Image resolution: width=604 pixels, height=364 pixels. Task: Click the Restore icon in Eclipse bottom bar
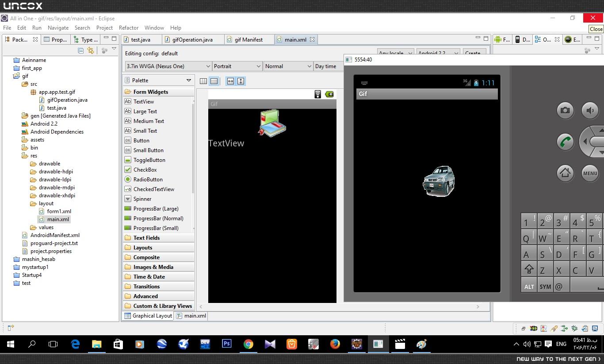(524, 329)
